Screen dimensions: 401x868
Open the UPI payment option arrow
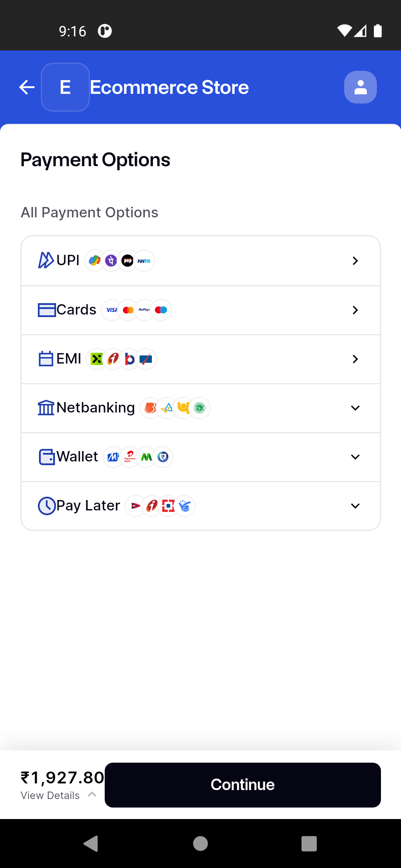pos(355,261)
